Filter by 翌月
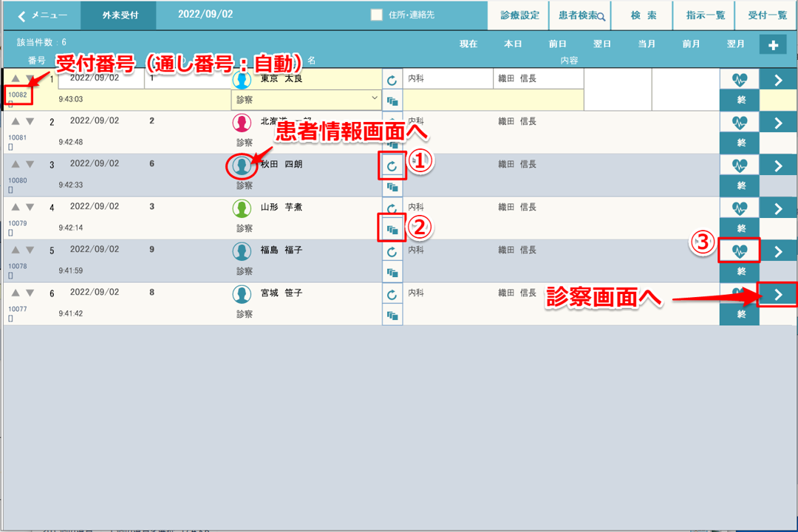798x532 pixels. pos(735,44)
